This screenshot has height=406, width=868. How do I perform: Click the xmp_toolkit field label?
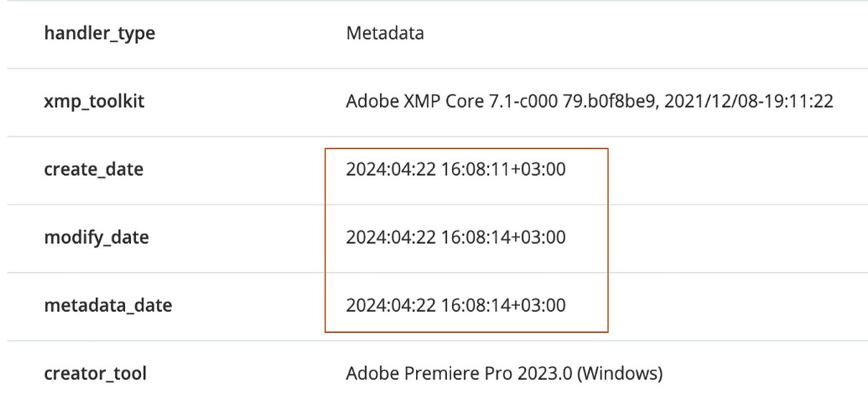(94, 101)
